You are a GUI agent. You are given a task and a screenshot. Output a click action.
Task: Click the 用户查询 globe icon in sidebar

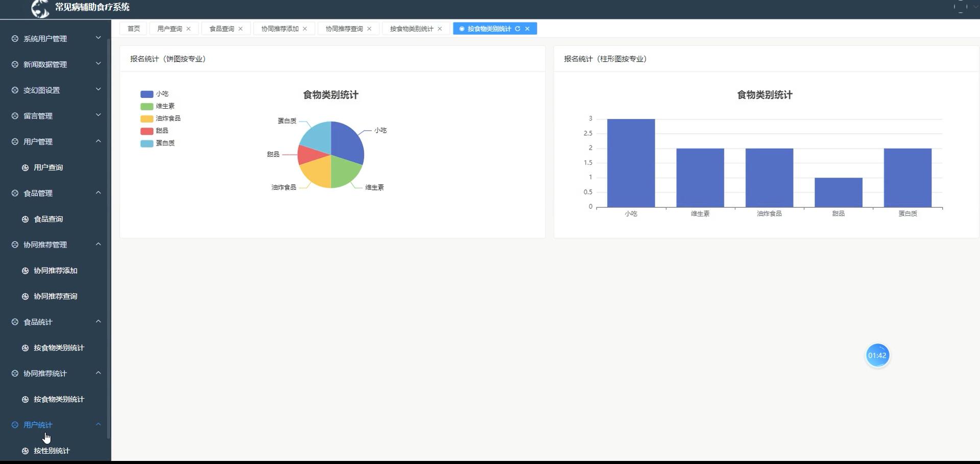(x=25, y=167)
